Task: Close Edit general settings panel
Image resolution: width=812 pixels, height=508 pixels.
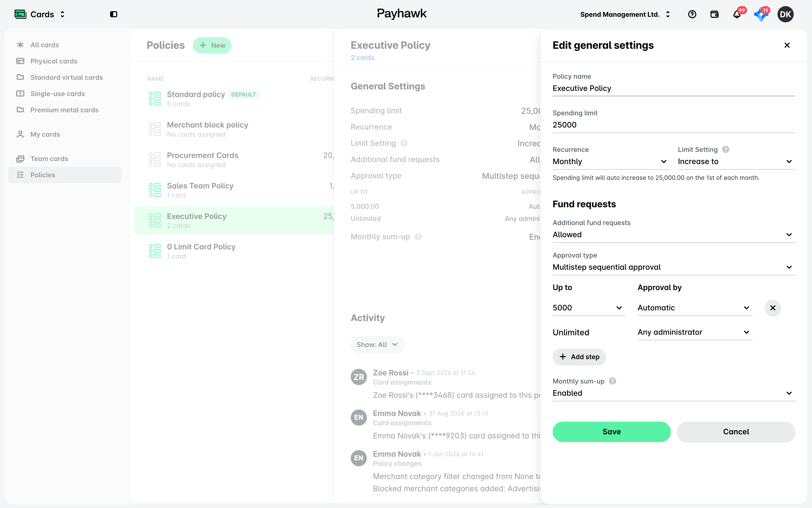Action: (x=787, y=45)
